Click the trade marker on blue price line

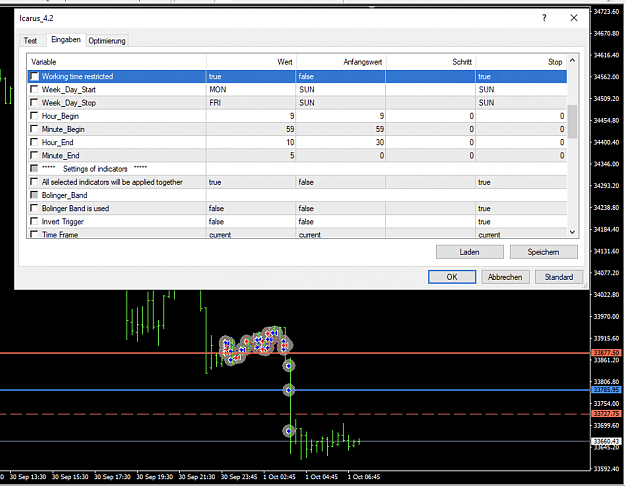[289, 390]
